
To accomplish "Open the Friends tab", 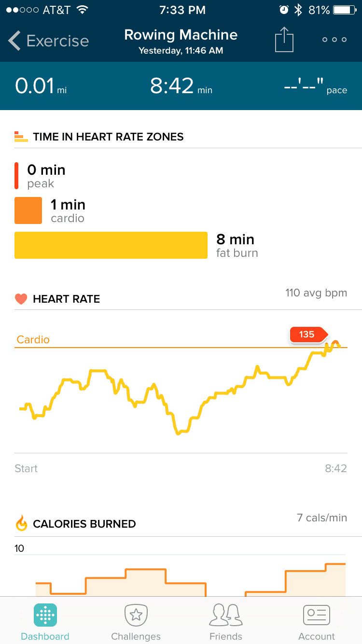I will pos(226,623).
